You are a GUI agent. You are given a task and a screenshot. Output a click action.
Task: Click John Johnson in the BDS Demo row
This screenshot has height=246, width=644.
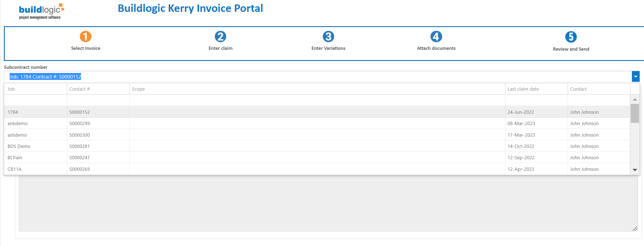(584, 146)
